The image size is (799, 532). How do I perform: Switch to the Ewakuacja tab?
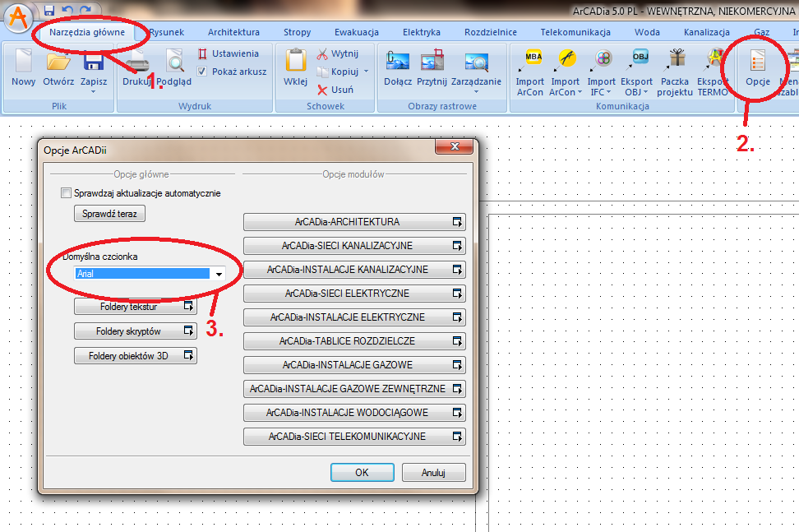coord(357,32)
